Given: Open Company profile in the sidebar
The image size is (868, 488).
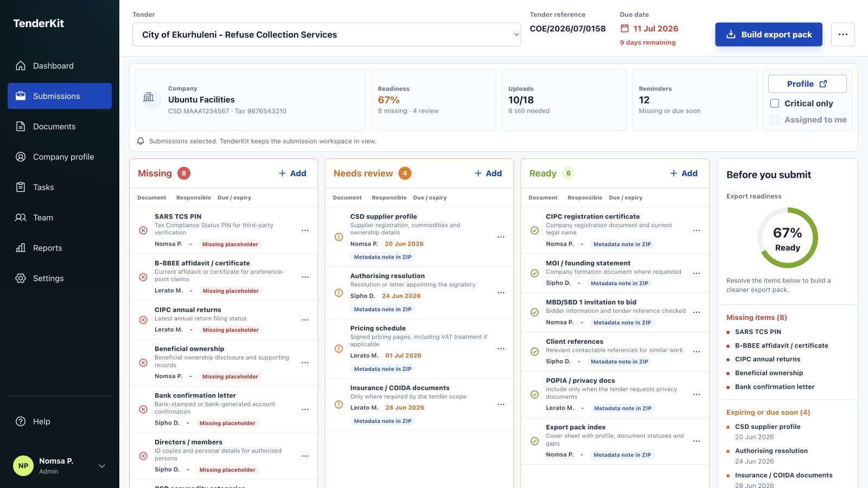Looking at the screenshot, I should (60, 157).
